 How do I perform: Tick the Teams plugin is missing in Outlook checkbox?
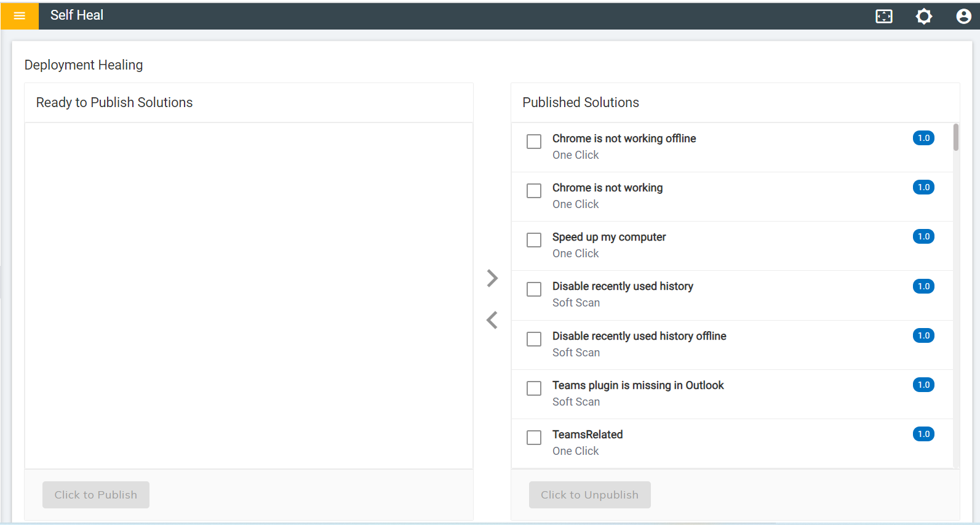[x=534, y=388]
